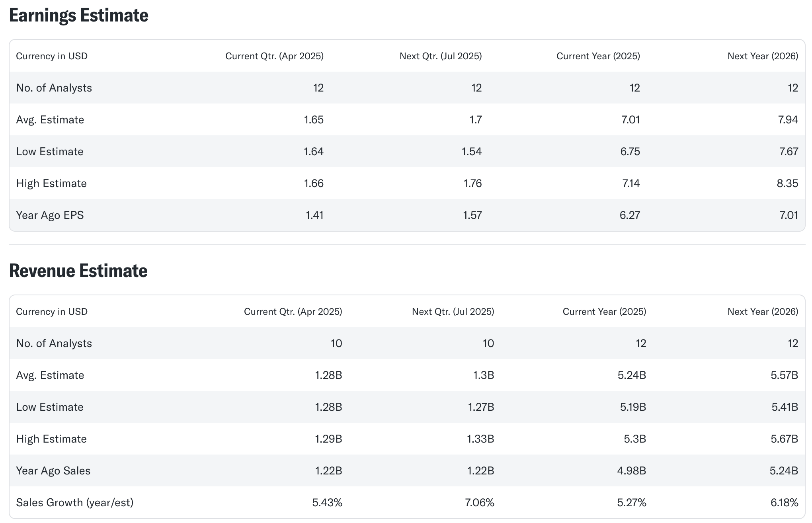Viewport: 812px width, 523px height.
Task: Click earnings High Estimate value 8.35
Action: point(787,183)
